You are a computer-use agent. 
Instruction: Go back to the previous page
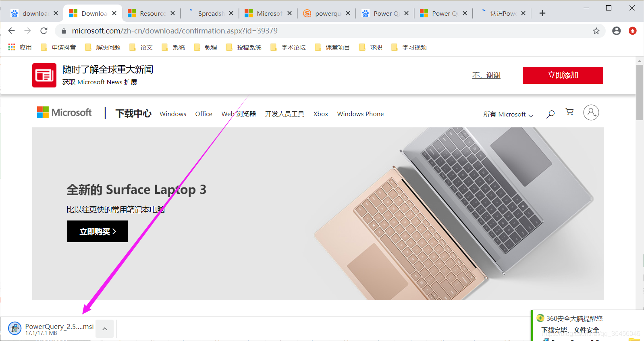click(x=12, y=31)
